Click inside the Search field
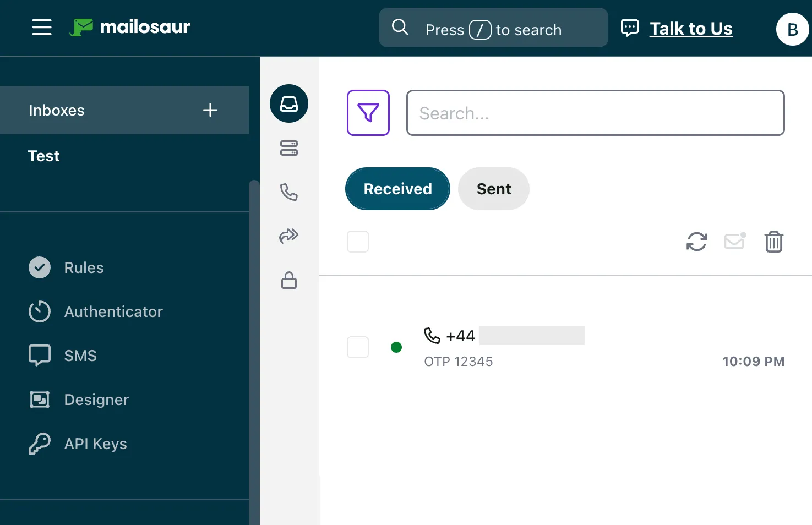Image resolution: width=812 pixels, height=525 pixels. (595, 113)
